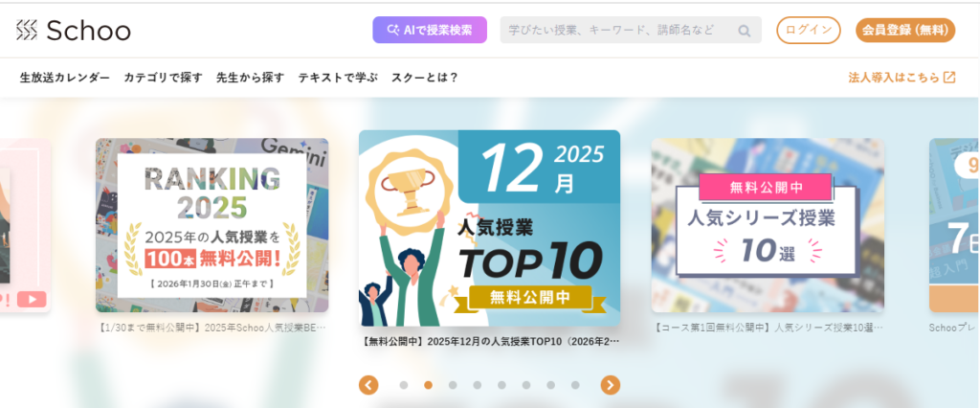The height and width of the screenshot is (408, 980).
Task: Select the third carousel dot
Action: click(x=453, y=385)
